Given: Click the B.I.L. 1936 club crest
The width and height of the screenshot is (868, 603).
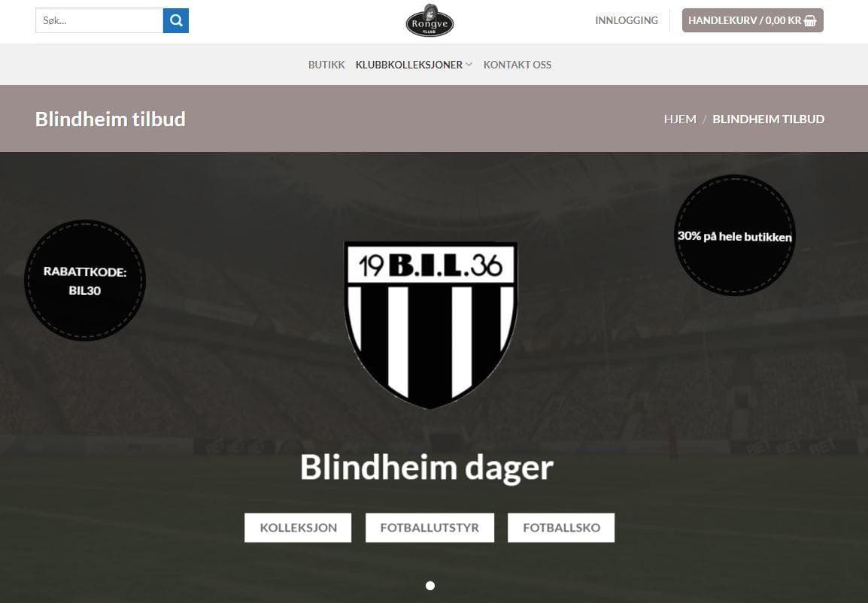Looking at the screenshot, I should tap(430, 325).
